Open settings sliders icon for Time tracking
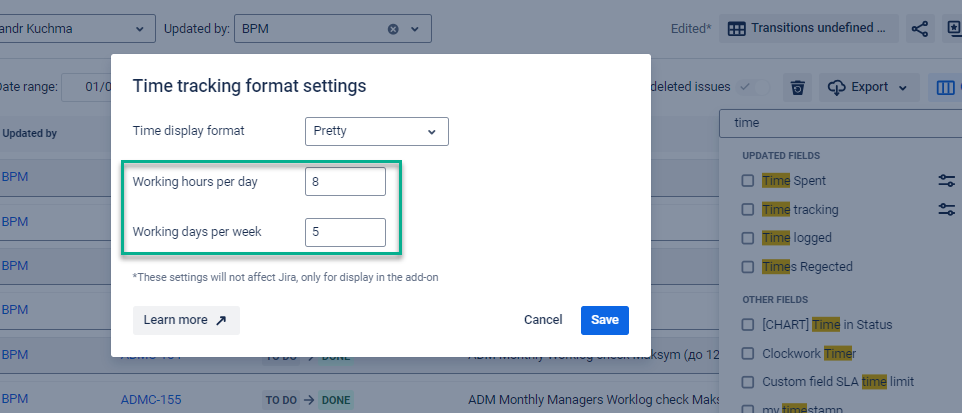Image resolution: width=962 pixels, height=413 pixels. [x=947, y=209]
